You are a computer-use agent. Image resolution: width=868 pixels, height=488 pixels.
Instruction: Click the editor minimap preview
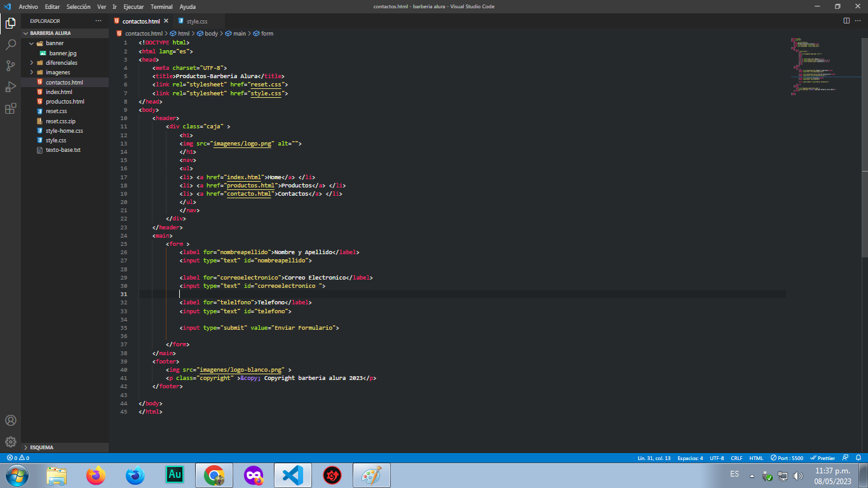point(823,67)
